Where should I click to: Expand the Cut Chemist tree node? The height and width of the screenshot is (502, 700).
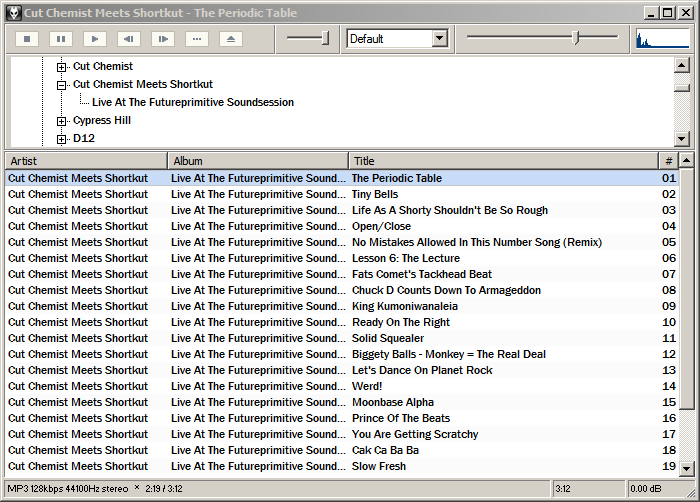pos(62,67)
